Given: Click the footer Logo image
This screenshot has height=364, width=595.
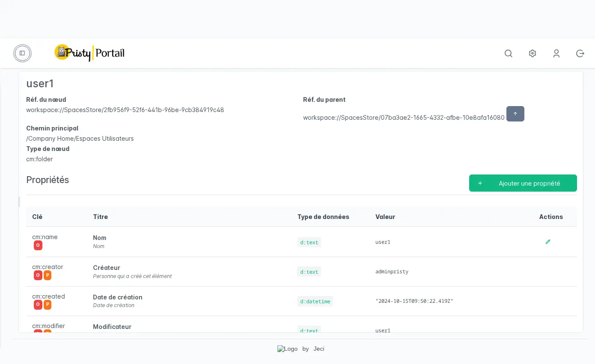Looking at the screenshot, I should point(287,349).
